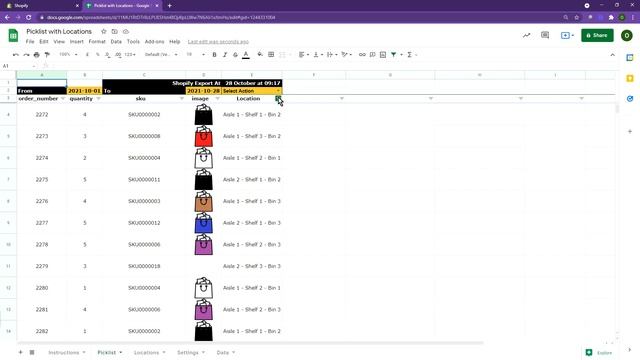Open the font size dropdown

click(x=196, y=55)
